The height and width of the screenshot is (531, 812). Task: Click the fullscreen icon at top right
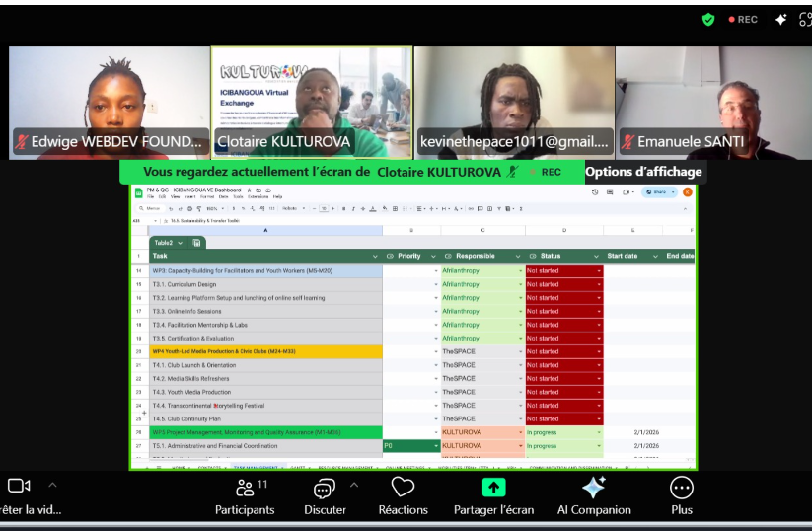[x=805, y=19]
